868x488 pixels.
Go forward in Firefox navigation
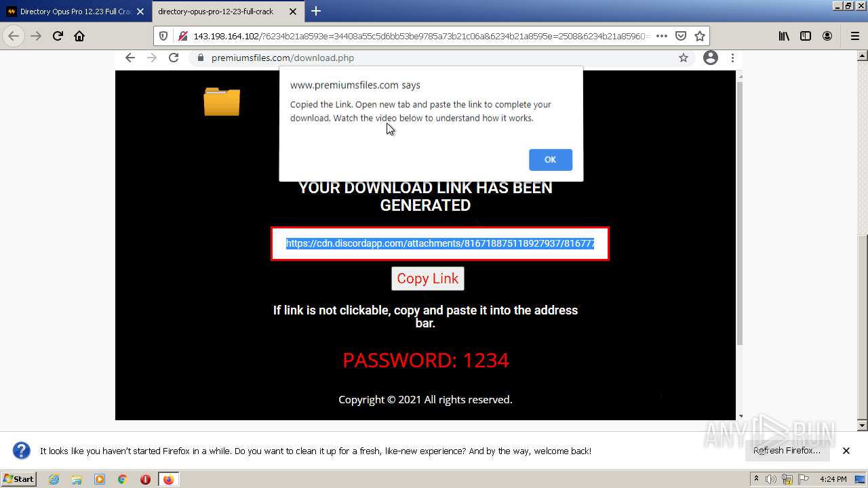pyautogui.click(x=36, y=36)
